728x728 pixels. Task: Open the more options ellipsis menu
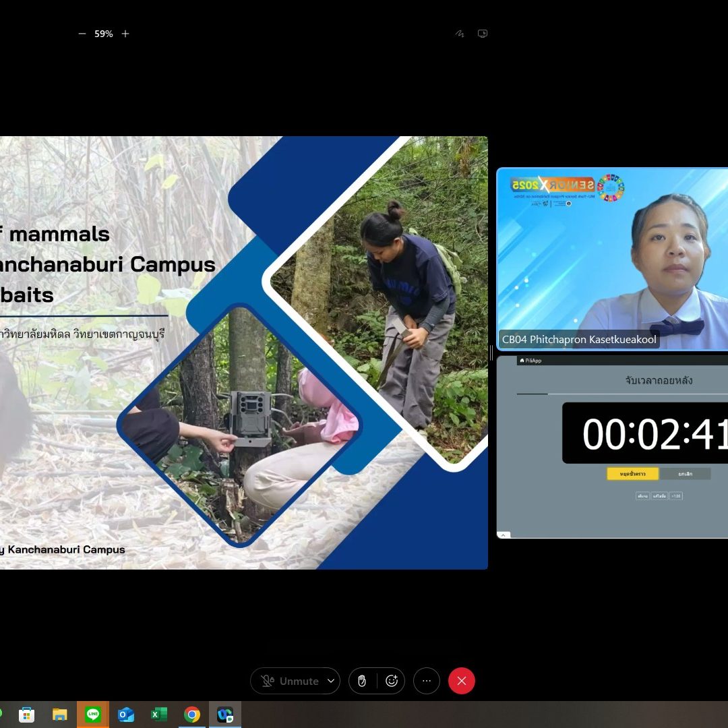[427, 681]
